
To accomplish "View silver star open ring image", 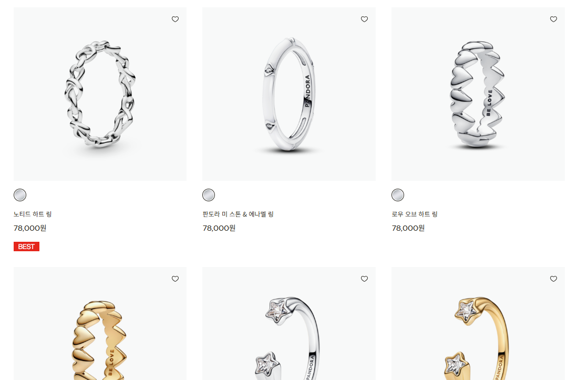I will click(x=289, y=324).
